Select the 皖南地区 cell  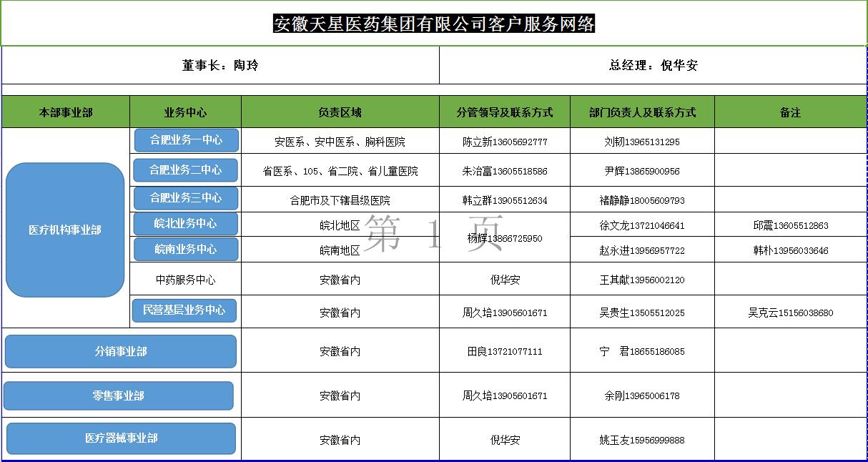[340, 250]
